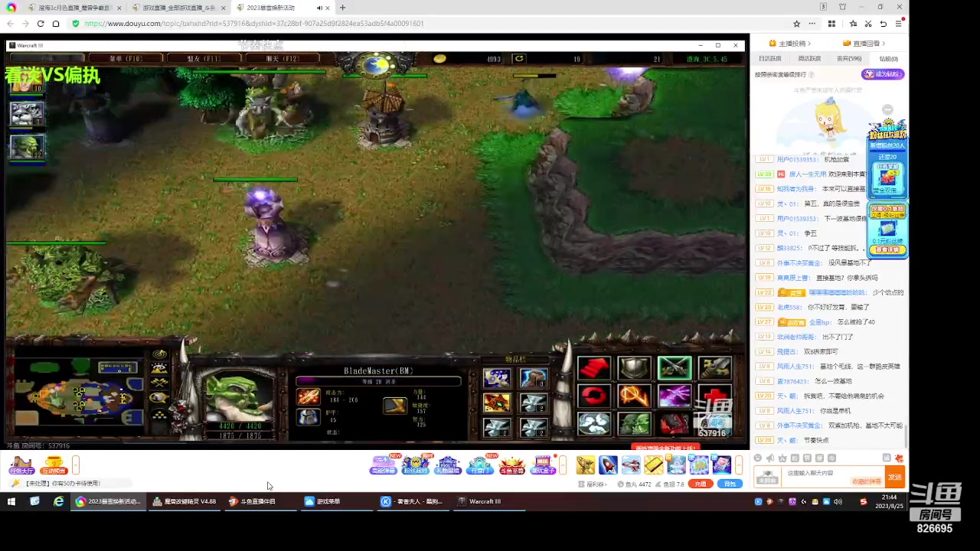
Task: Click the Patrol command icon
Action: tap(715, 369)
